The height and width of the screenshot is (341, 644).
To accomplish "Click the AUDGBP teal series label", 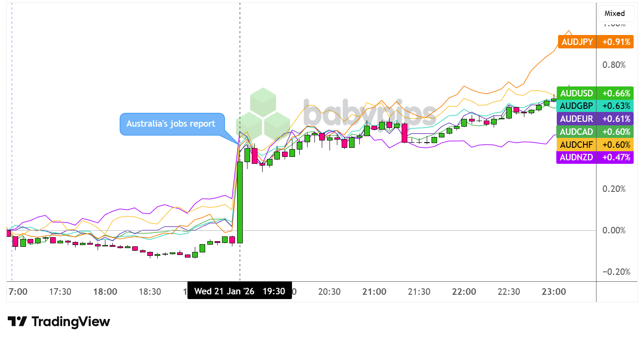I will (577, 106).
